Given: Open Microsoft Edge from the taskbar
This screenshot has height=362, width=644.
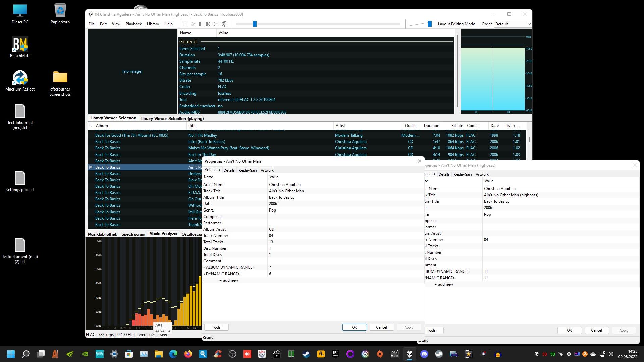Looking at the screenshot, I should [173, 354].
